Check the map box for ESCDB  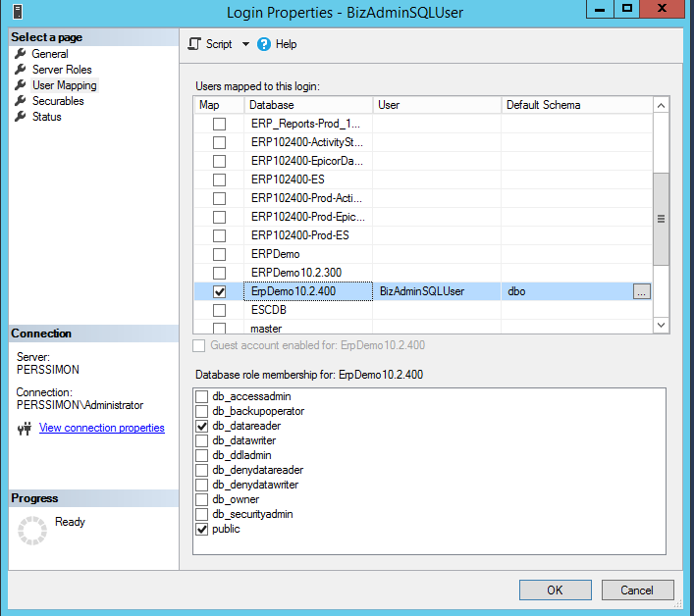coord(219,310)
